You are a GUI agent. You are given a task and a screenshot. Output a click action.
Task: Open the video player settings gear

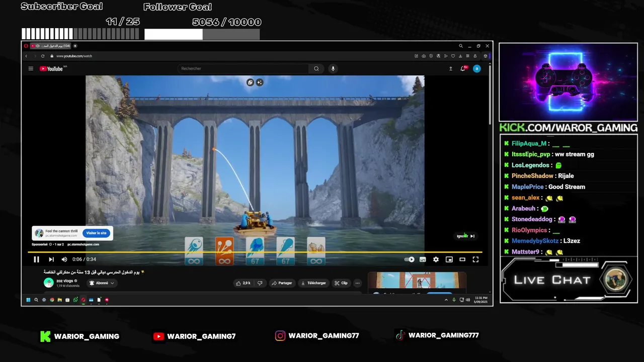pyautogui.click(x=436, y=259)
